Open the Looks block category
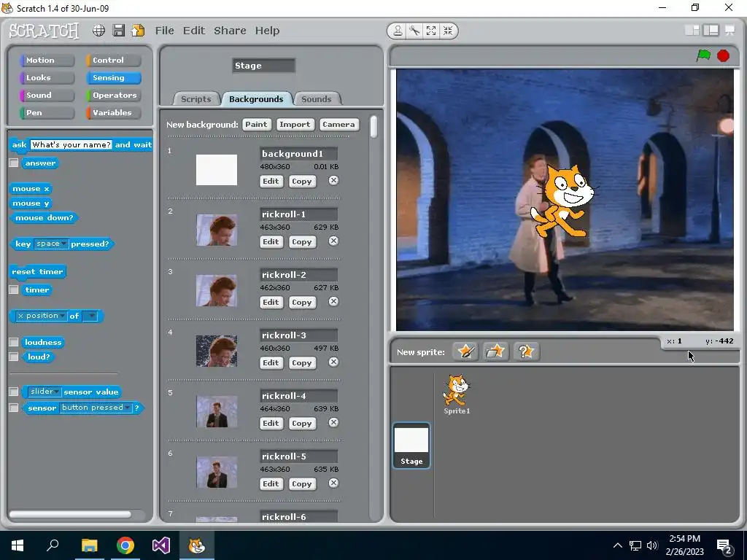The image size is (747, 560). [x=47, y=77]
